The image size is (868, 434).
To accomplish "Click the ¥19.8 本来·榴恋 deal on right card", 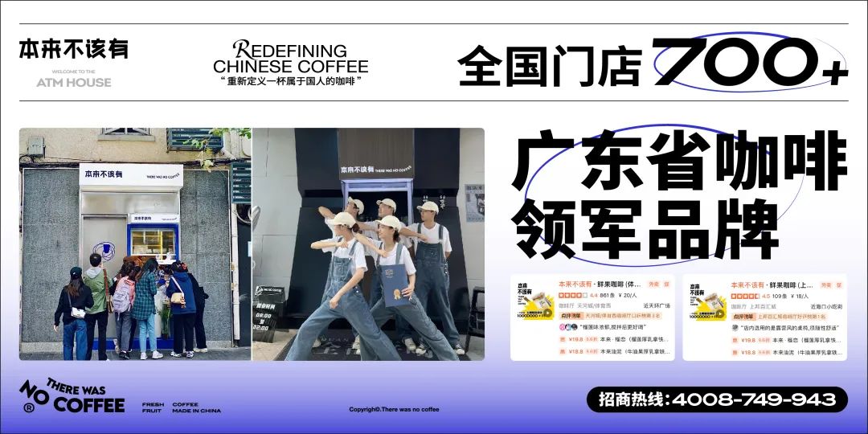I will click(787, 341).
